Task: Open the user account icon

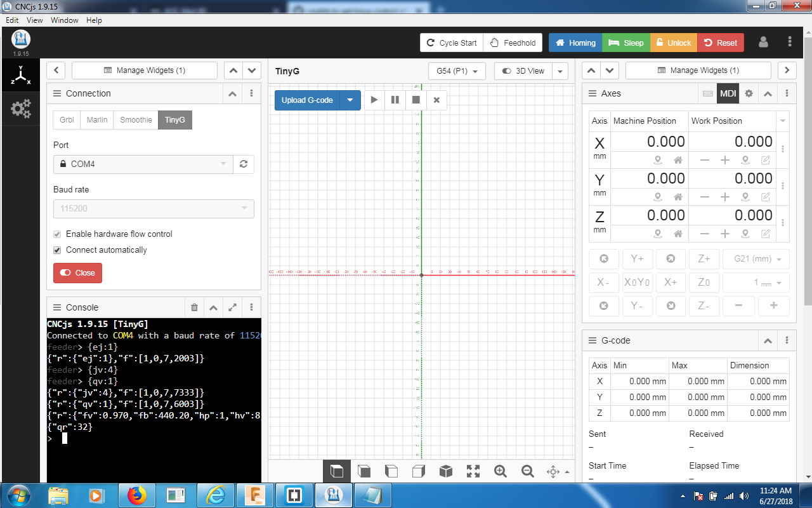Action: (x=763, y=43)
